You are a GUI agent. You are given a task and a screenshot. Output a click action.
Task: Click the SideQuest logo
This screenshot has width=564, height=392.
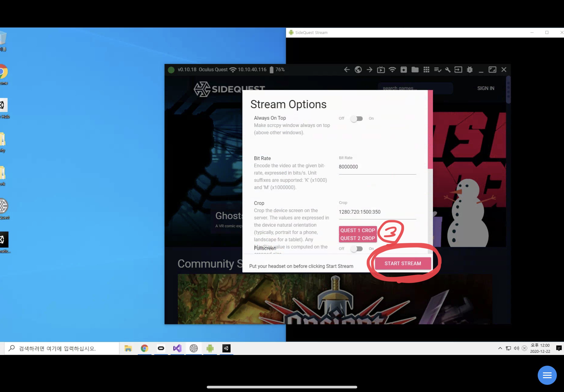229,89
